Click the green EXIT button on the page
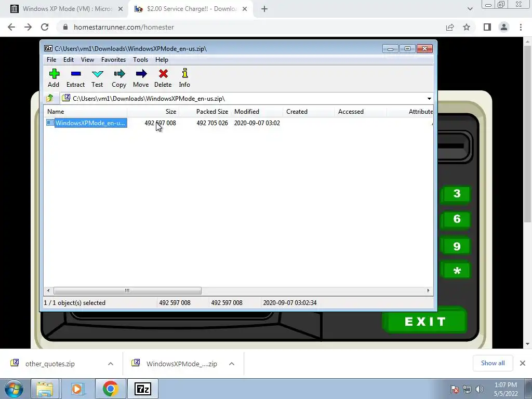Screen dimensions: 532x399 pyautogui.click(x=425, y=321)
